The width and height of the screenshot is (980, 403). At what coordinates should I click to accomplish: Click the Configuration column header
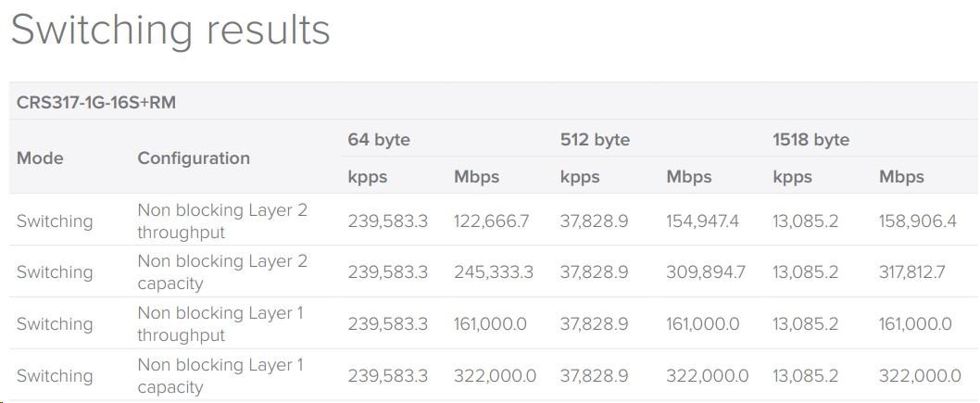click(x=194, y=158)
